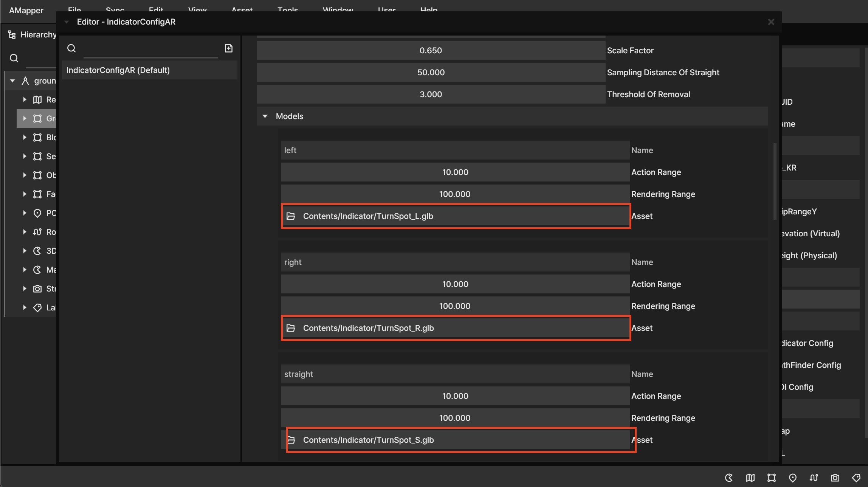Click the Scale Factor value field
The height and width of the screenshot is (487, 868).
(x=431, y=51)
